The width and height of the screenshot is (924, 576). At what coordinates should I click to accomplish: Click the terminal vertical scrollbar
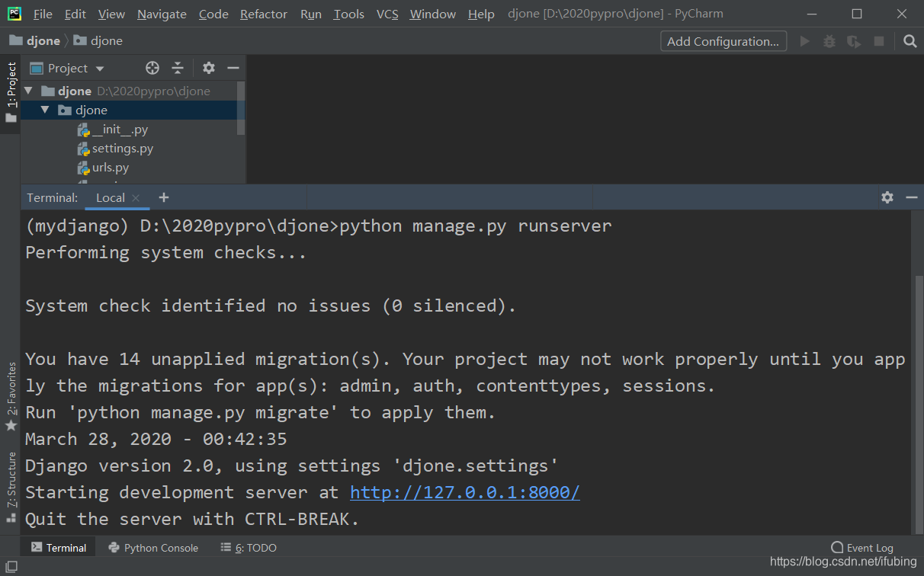coord(919,404)
